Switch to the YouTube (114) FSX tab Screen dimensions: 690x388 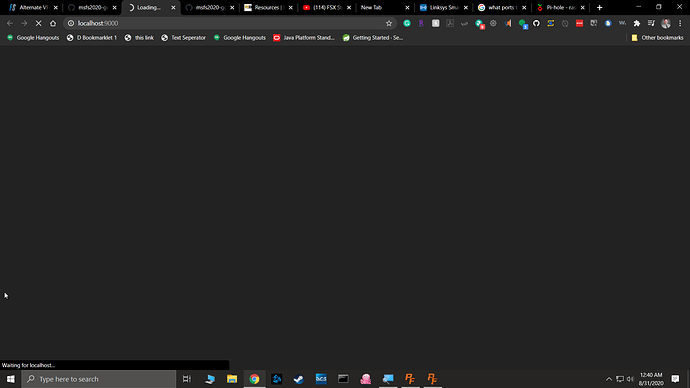(x=326, y=7)
